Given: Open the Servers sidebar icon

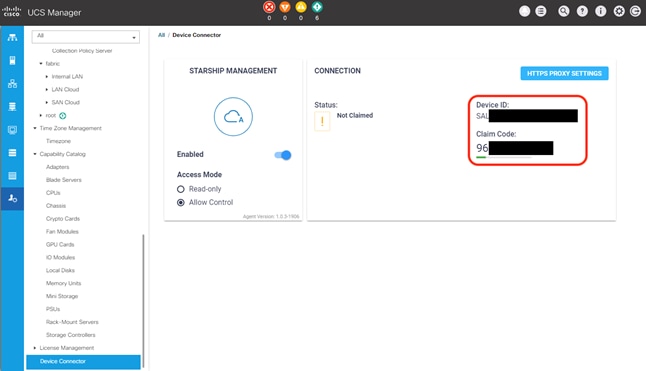Looking at the screenshot, I should [12, 61].
